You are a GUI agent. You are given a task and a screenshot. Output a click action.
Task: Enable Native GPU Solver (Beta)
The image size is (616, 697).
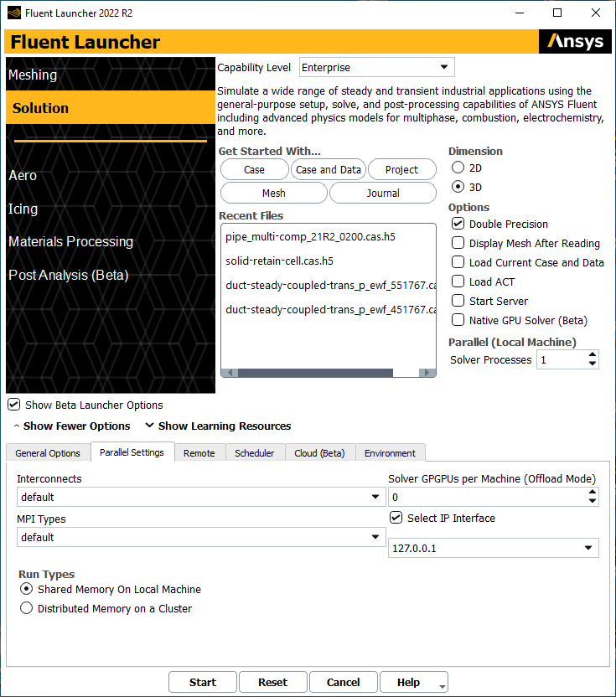(x=458, y=320)
